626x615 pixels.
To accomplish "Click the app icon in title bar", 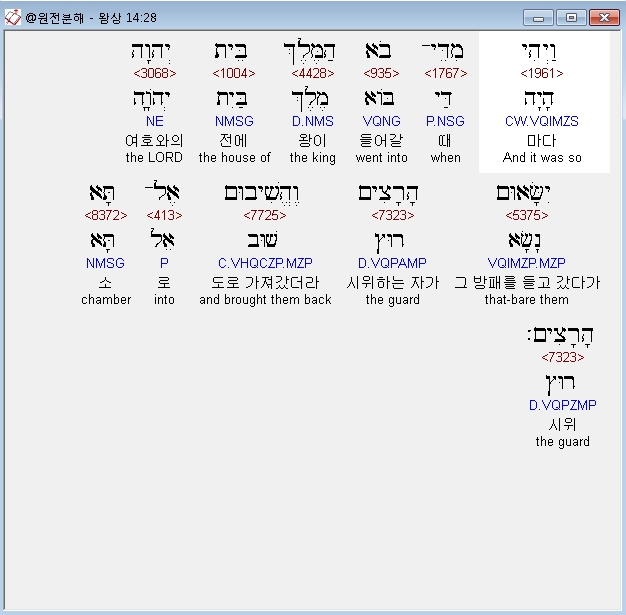I will 12,17.
